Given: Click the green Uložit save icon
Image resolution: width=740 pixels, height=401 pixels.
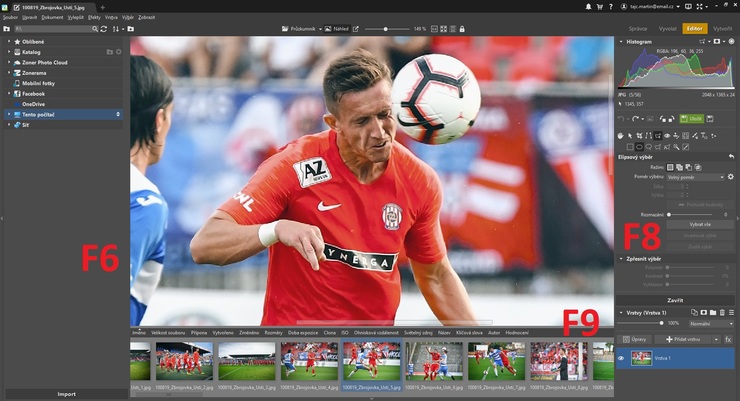Looking at the screenshot, I should pos(691,118).
